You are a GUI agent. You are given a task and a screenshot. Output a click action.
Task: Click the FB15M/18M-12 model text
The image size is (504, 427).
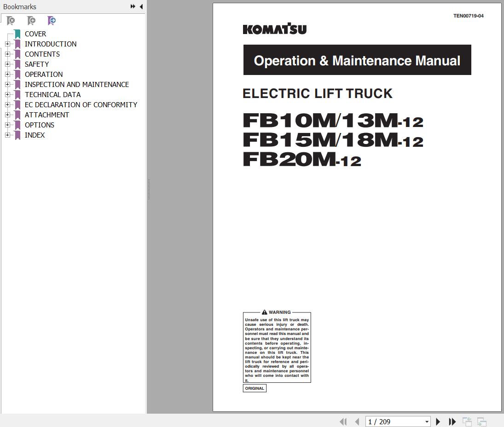click(x=333, y=140)
